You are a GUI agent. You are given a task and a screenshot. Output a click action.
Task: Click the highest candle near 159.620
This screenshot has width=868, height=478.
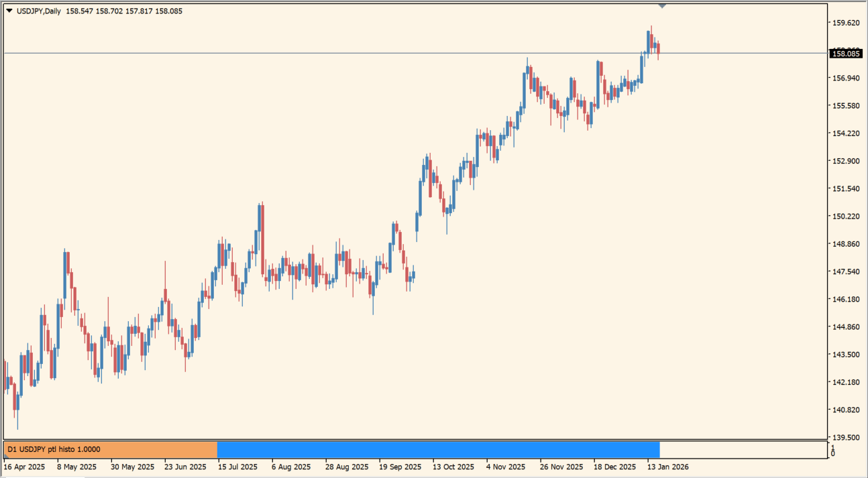[651, 37]
